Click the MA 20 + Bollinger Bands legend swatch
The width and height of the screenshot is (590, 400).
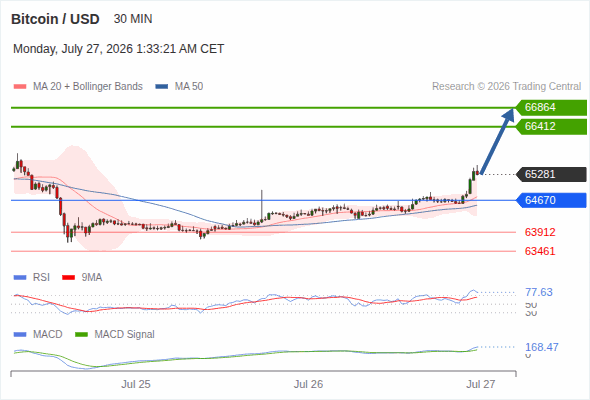(20, 87)
